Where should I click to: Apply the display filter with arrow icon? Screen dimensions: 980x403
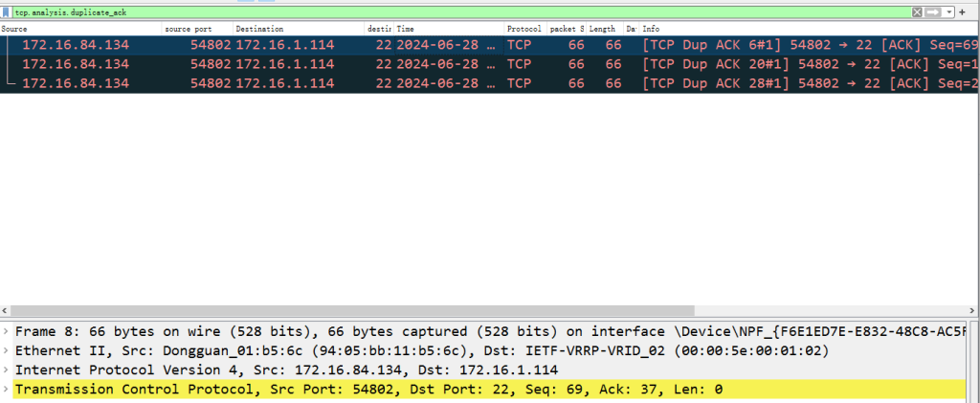(933, 12)
